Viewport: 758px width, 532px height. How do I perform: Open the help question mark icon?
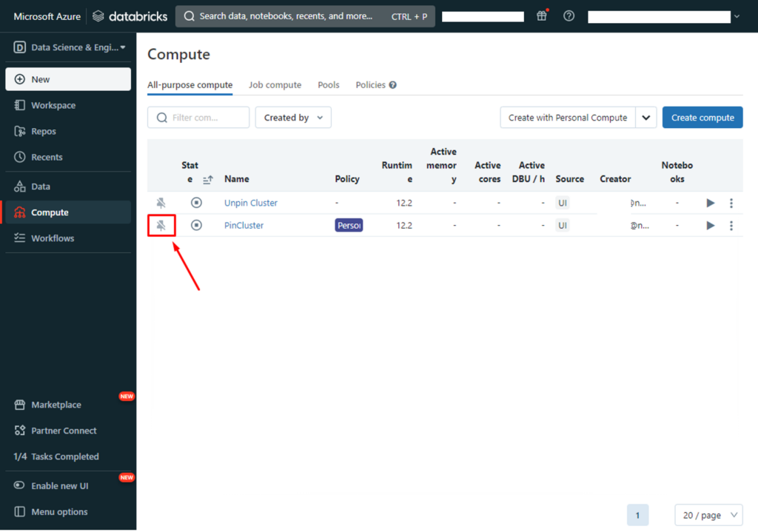(x=568, y=16)
